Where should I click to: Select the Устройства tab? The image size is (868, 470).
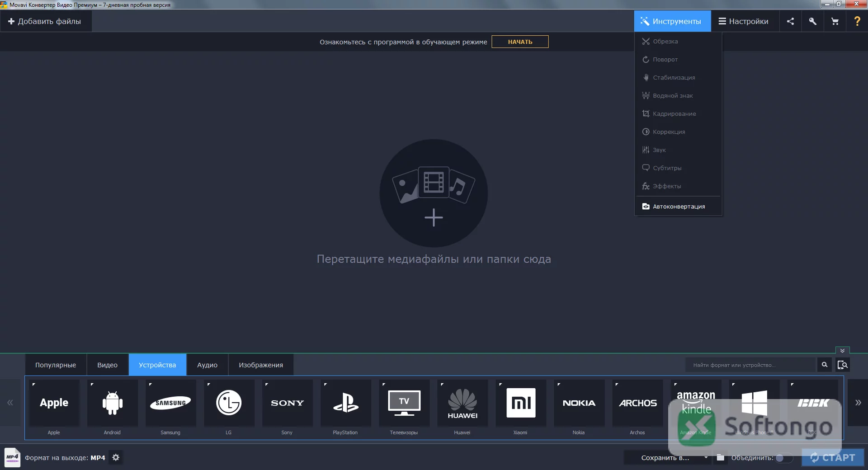(157, 365)
